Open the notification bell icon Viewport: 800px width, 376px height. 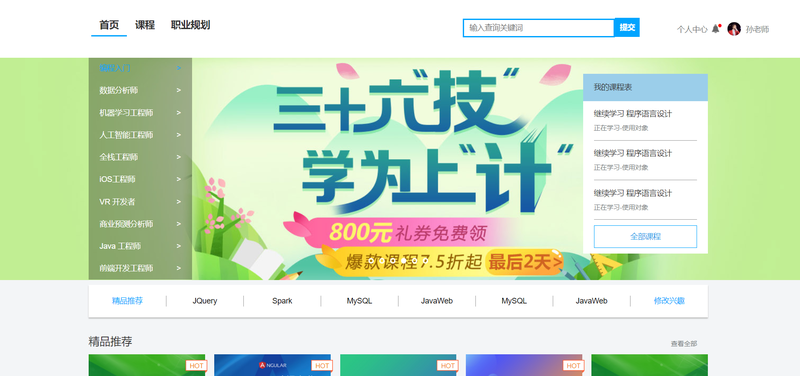pos(715,29)
